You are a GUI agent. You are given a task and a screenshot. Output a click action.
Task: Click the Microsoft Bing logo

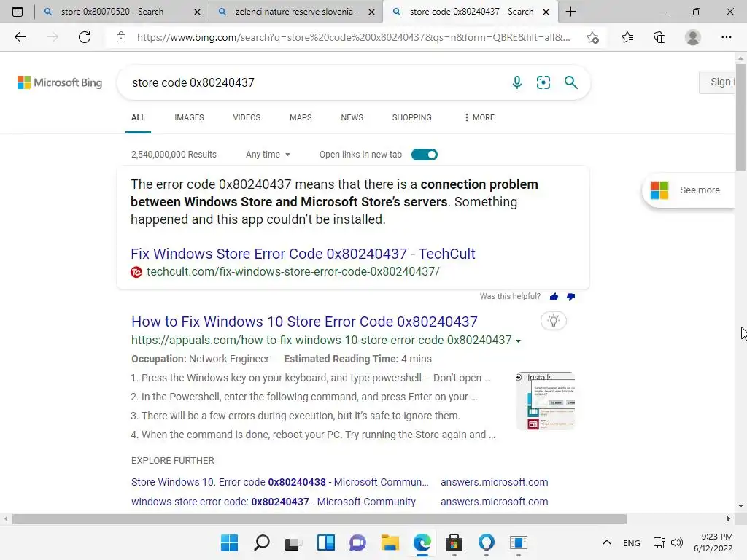tap(60, 82)
